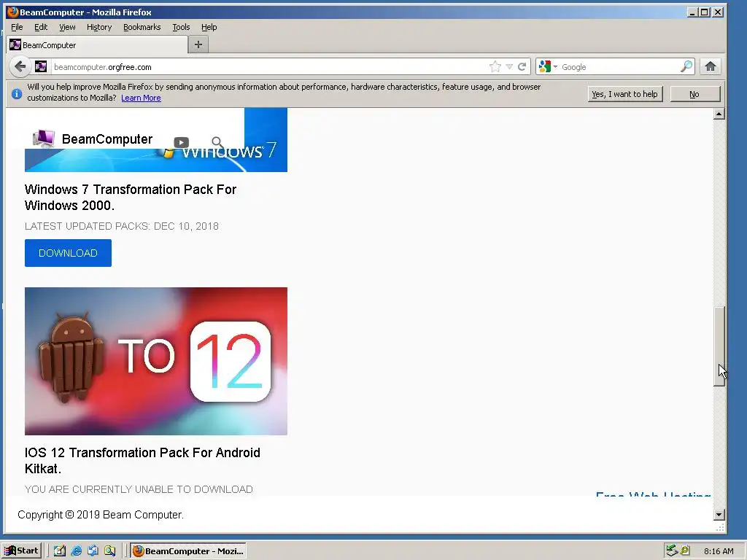
Task: Click the fourth quick launch search icon
Action: pyautogui.click(x=109, y=551)
